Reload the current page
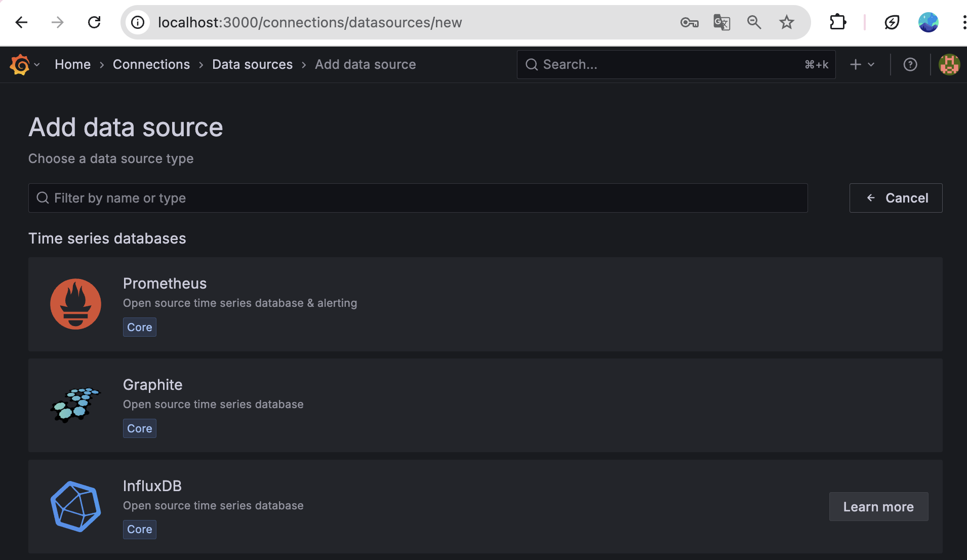The width and height of the screenshot is (967, 560). pyautogui.click(x=94, y=22)
